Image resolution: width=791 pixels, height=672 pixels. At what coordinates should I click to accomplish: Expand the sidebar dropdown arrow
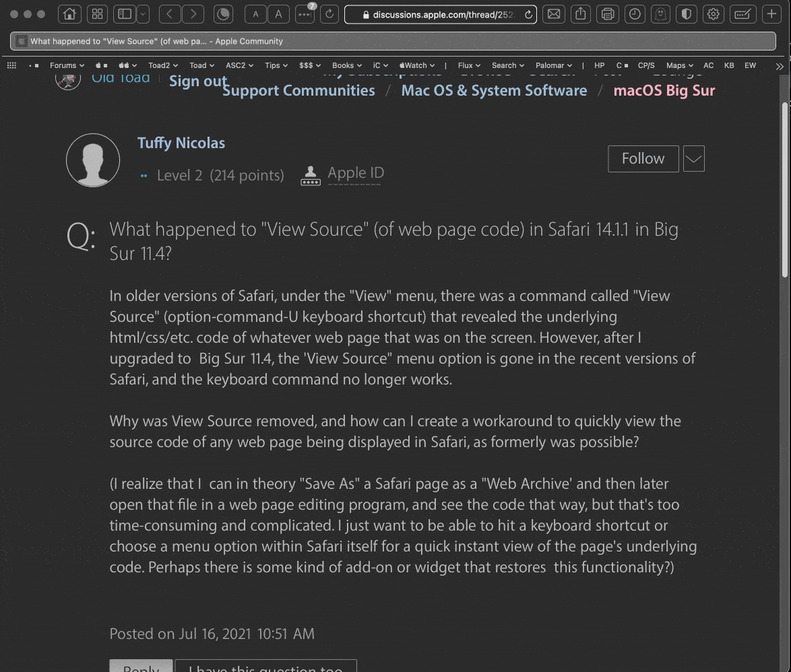(143, 14)
